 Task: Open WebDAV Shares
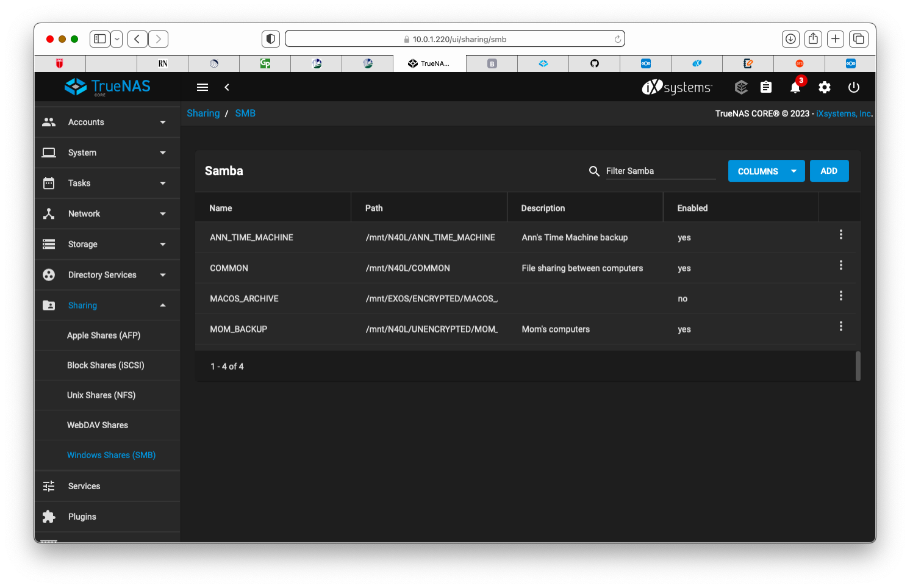click(98, 425)
